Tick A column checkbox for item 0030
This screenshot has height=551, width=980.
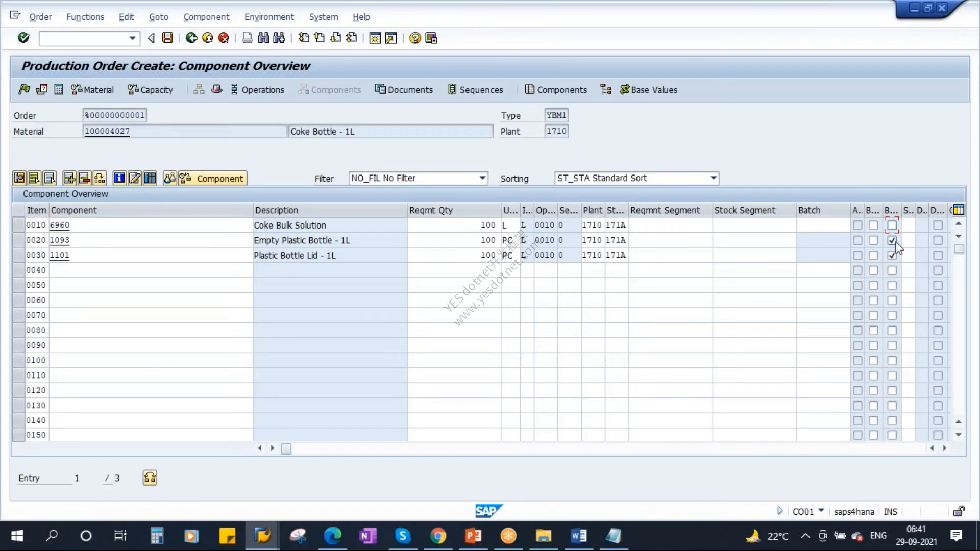point(857,255)
